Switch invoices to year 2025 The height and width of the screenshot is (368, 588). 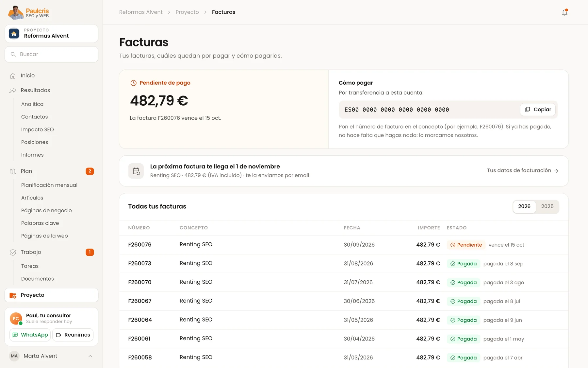point(547,206)
